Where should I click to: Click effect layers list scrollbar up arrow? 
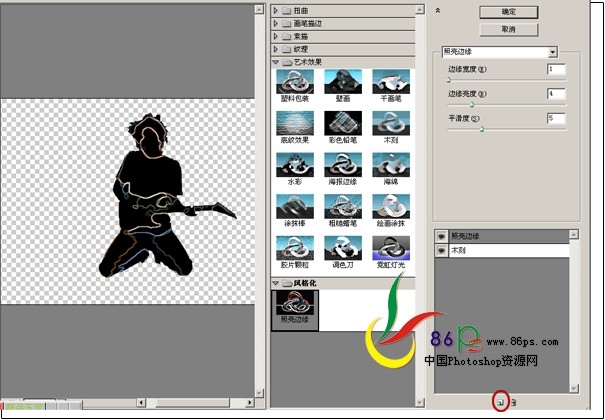coord(574,234)
